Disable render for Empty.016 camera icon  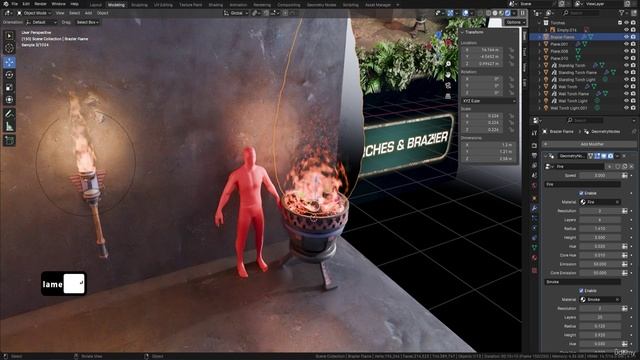click(633, 30)
